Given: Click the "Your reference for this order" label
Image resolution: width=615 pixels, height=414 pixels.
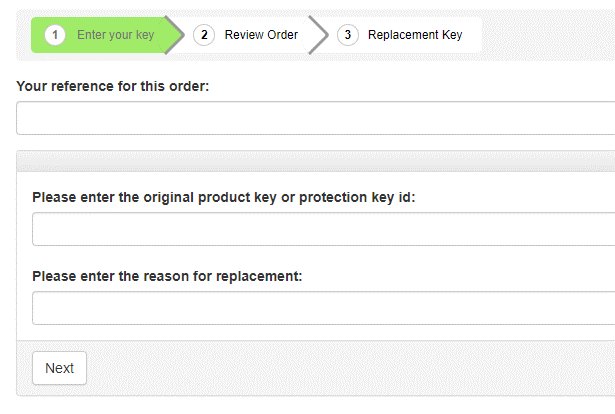Looking at the screenshot, I should 112,86.
